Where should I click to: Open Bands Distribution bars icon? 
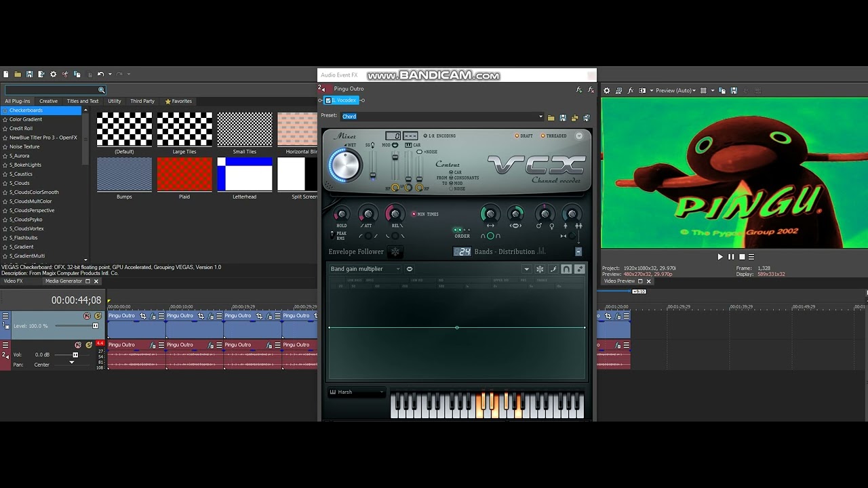pyautogui.click(x=541, y=251)
